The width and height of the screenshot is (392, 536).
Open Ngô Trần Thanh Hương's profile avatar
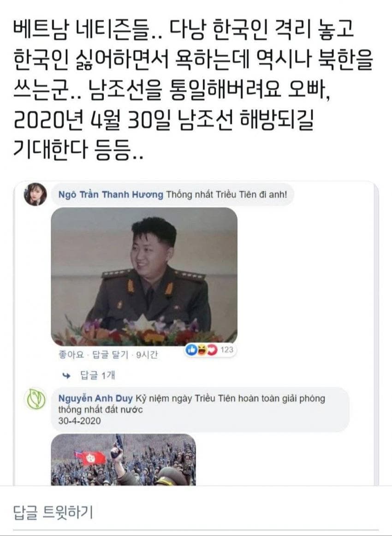[x=36, y=194]
